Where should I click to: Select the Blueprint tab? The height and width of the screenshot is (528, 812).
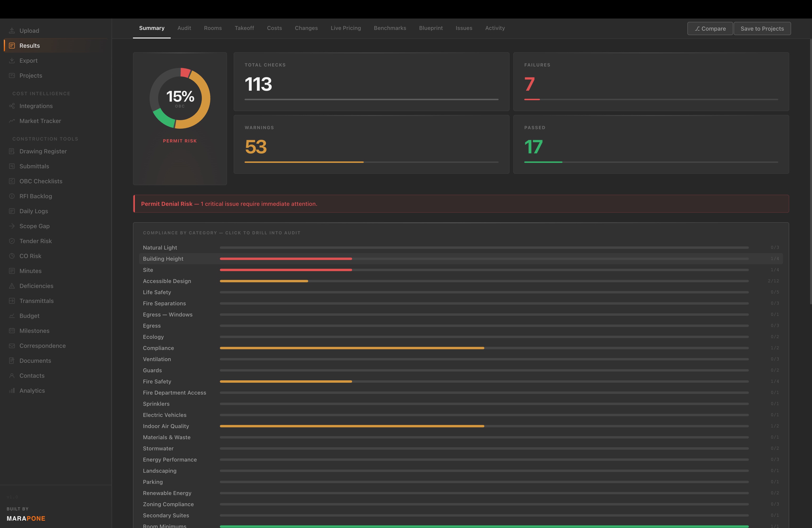431,28
